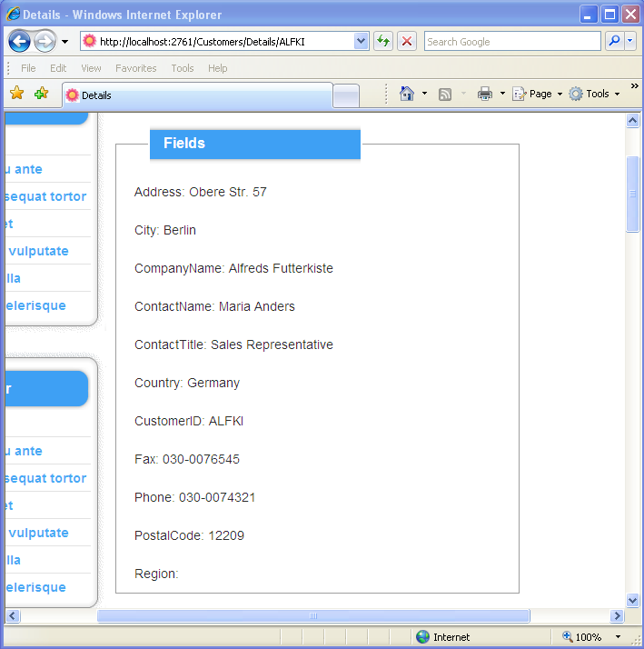644x649 pixels.
Task: Click the Region: field label
Action: (156, 574)
